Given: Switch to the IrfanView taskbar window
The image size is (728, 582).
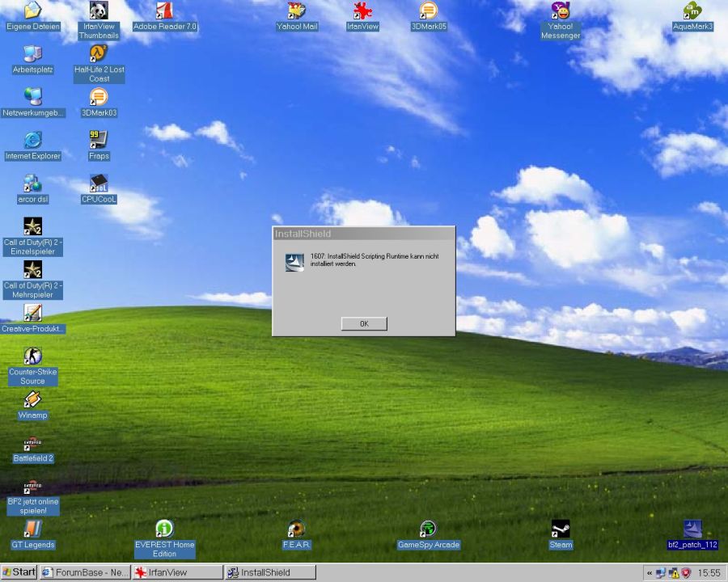Looking at the screenshot, I should [177, 572].
